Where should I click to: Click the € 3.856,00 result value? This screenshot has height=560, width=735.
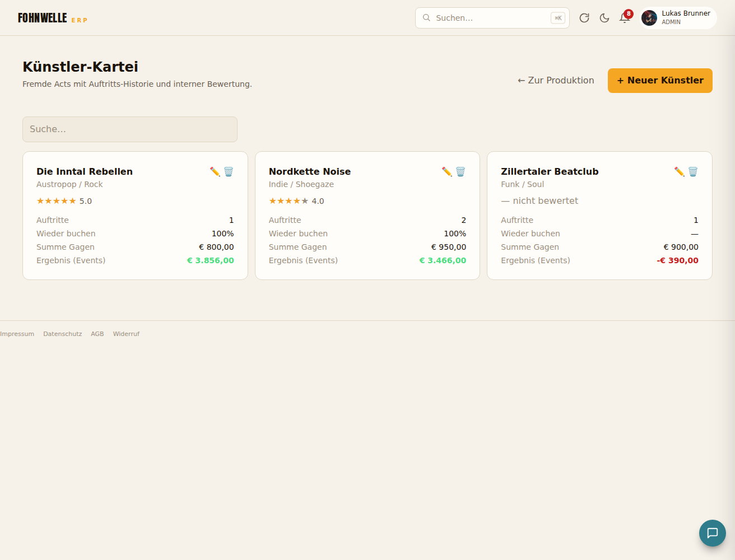point(211,260)
